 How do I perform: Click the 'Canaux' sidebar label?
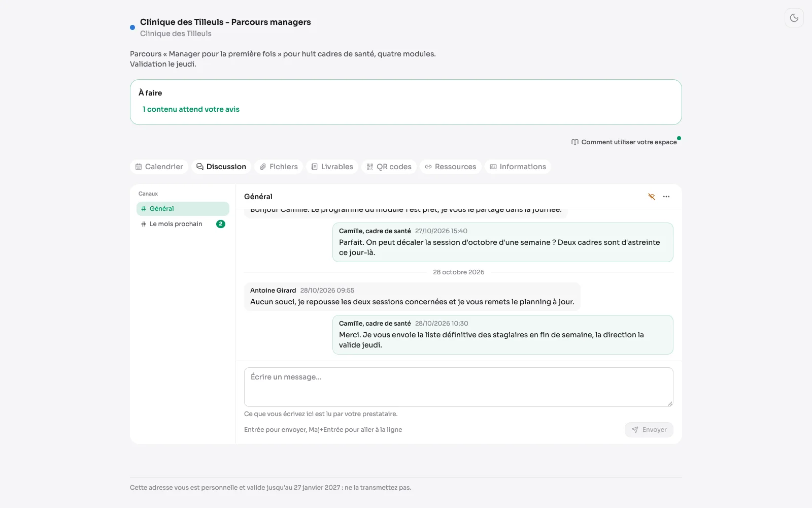click(148, 194)
